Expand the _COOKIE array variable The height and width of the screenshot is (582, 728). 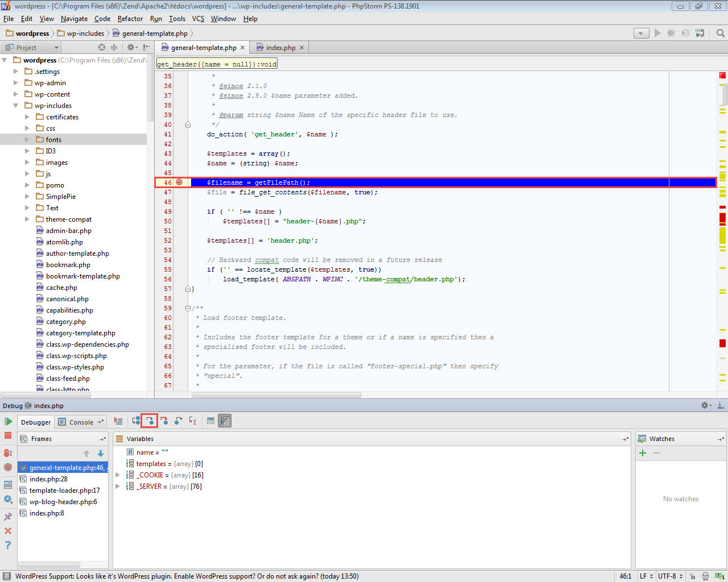click(x=118, y=475)
